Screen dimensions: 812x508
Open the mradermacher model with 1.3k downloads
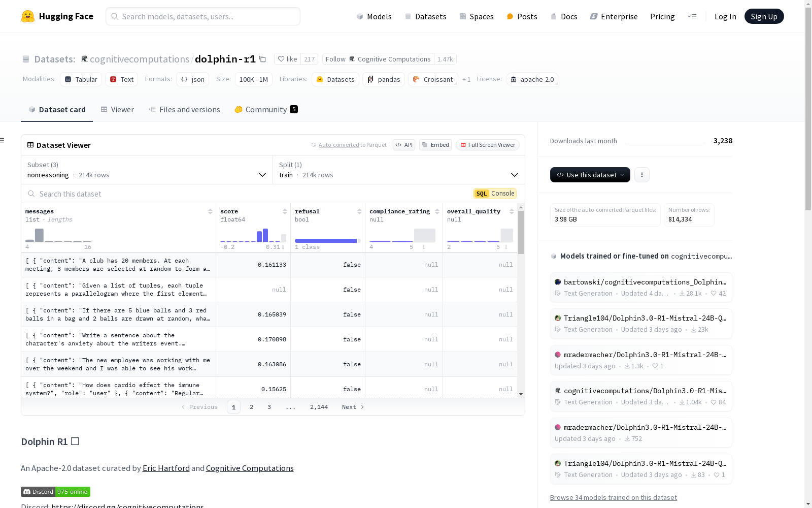[641, 360]
